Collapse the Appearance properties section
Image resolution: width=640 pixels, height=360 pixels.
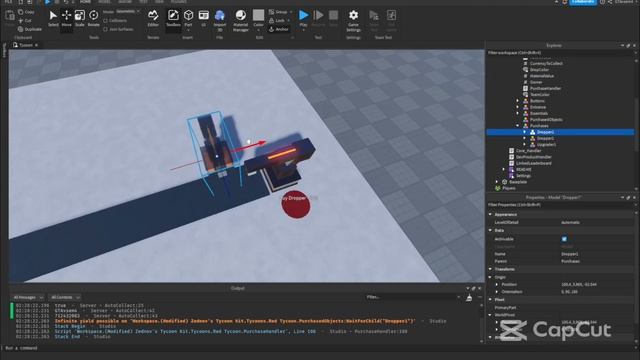point(490,214)
